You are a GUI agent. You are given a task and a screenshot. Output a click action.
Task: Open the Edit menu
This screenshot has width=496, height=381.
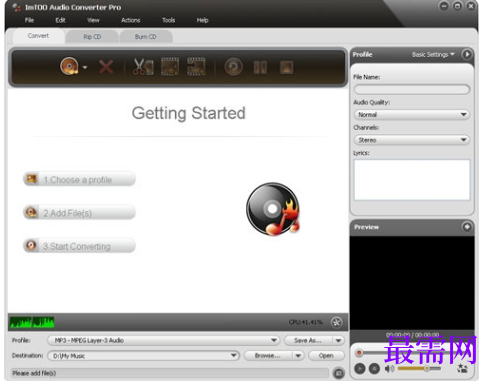[x=60, y=20]
